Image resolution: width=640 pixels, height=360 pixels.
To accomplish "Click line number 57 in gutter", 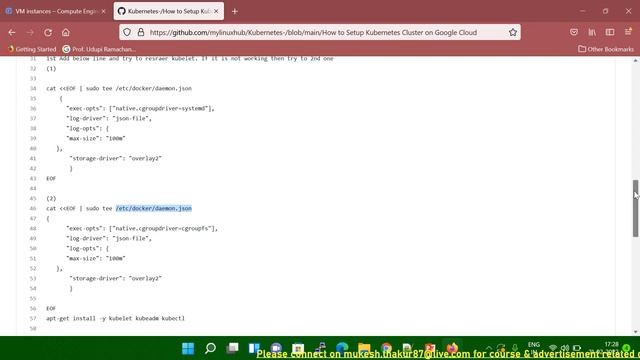I will [33, 318].
